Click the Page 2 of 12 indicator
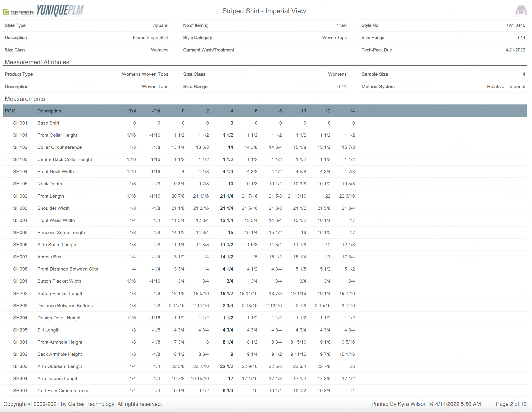This screenshot has width=532, height=413. click(x=511, y=404)
